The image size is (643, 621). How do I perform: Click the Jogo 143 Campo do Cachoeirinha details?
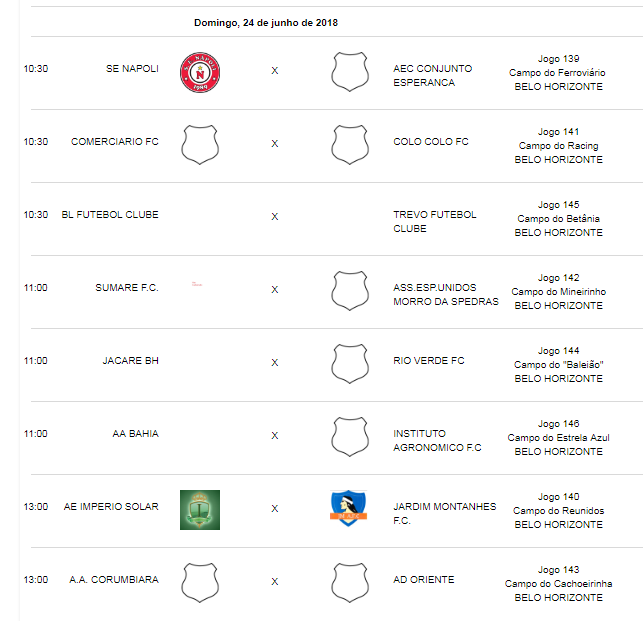(558, 584)
